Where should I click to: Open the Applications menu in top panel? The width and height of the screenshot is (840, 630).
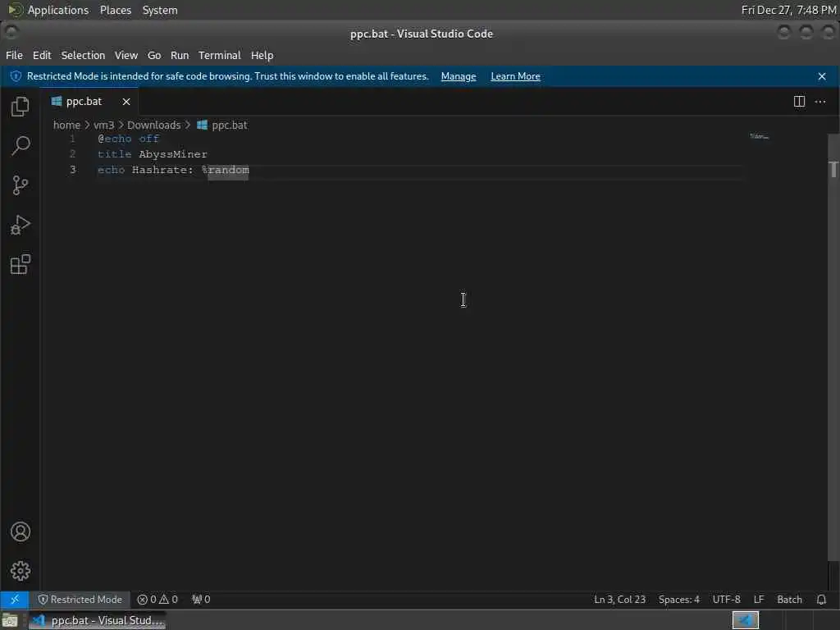coord(58,10)
